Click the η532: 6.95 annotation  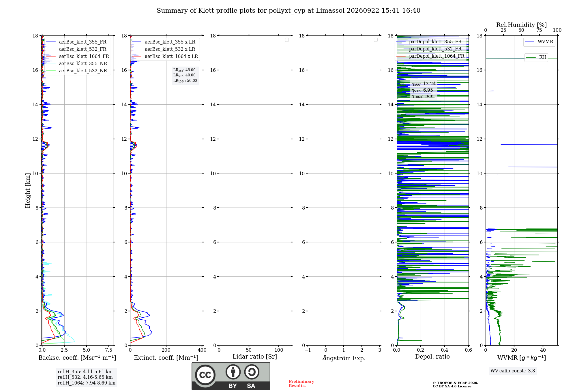point(422,90)
